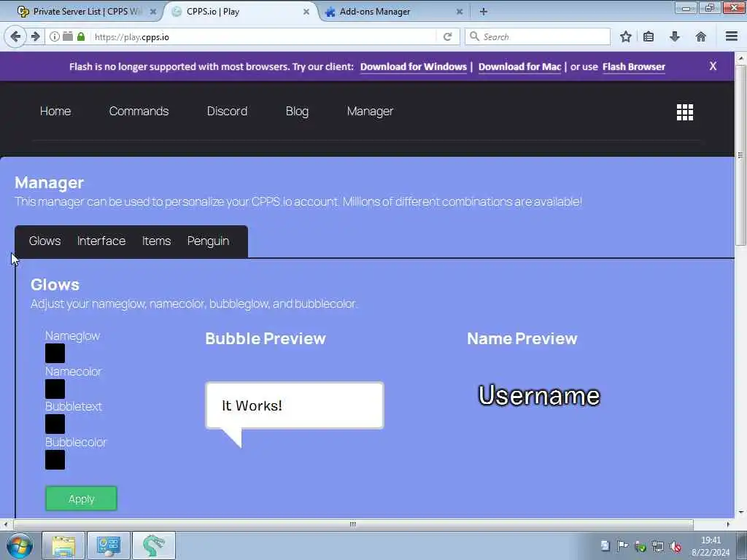This screenshot has width=747, height=560.
Task: Click the green Apply button
Action: (x=81, y=499)
